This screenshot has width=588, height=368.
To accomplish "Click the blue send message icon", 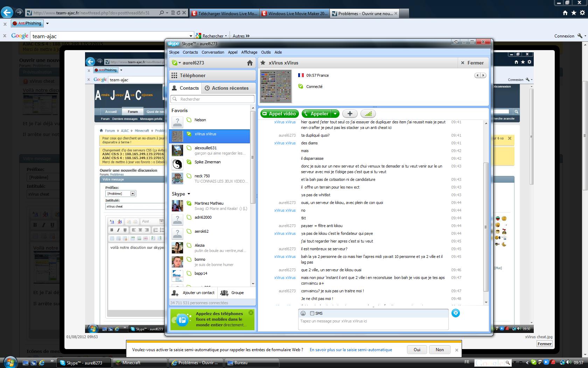I will pos(455,313).
